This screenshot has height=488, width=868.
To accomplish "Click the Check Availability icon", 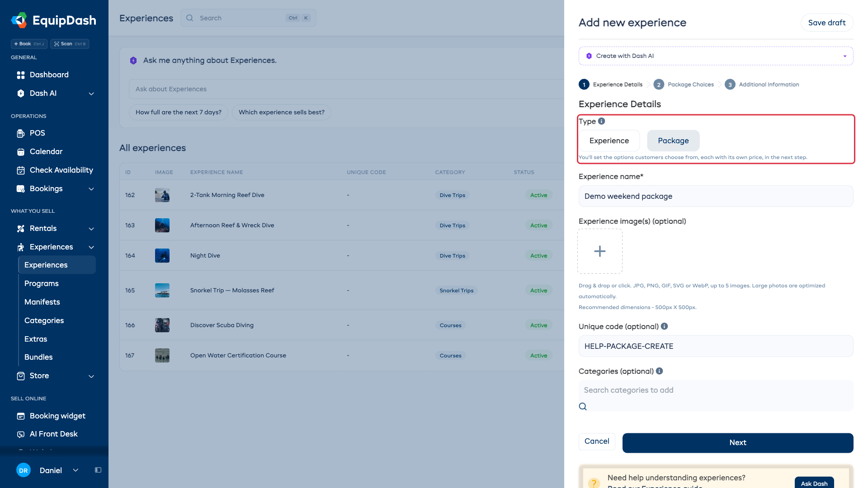I will (21, 170).
